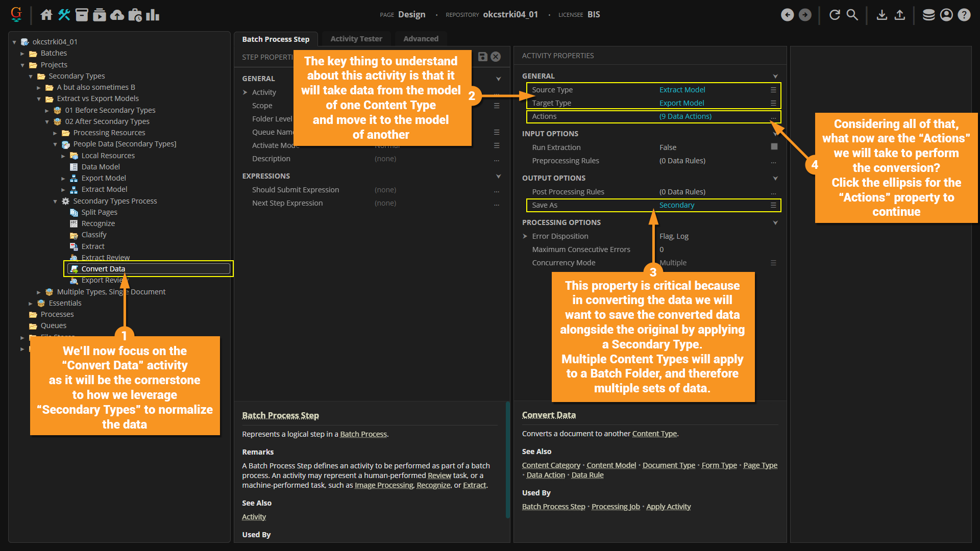The image size is (980, 551).
Task: Open the Batches page icon
Action: 82,15
